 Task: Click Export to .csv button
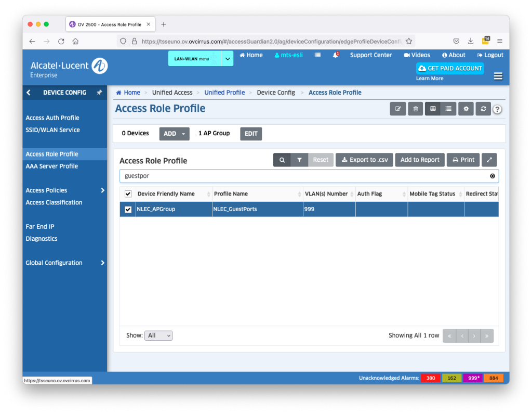[x=365, y=160]
